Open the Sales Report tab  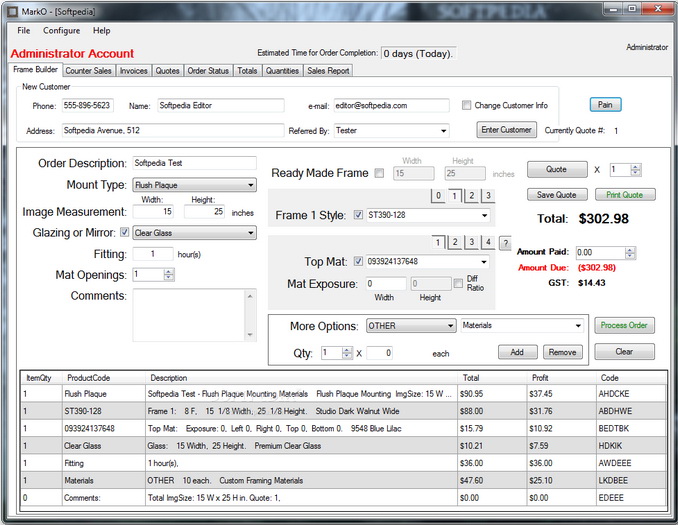[x=328, y=71]
